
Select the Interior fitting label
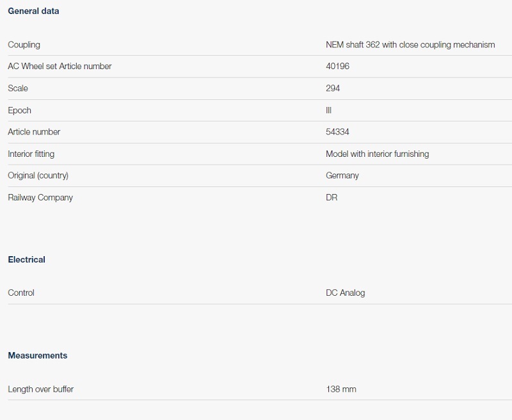tap(31, 154)
